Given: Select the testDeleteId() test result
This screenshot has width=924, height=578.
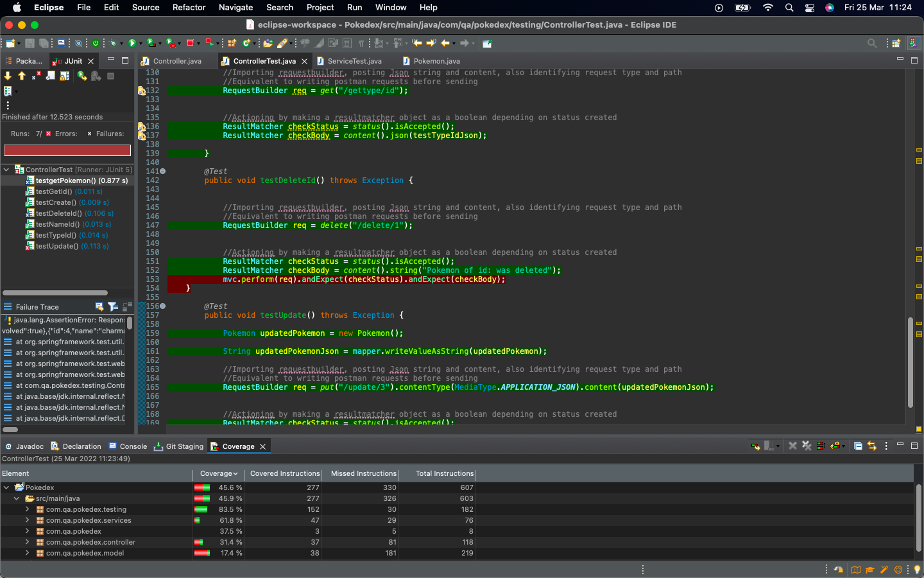Looking at the screenshot, I should point(59,213).
